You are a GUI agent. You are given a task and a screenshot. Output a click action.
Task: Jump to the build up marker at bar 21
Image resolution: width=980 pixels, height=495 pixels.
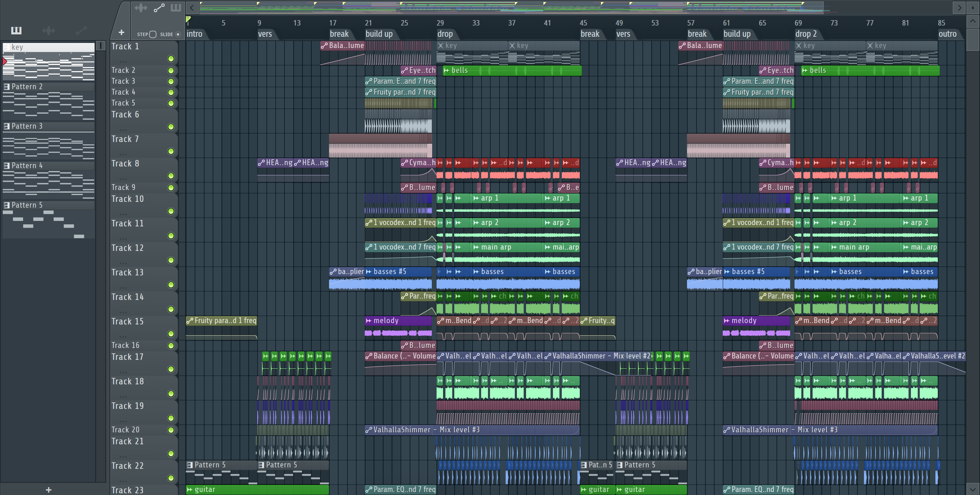(x=379, y=34)
